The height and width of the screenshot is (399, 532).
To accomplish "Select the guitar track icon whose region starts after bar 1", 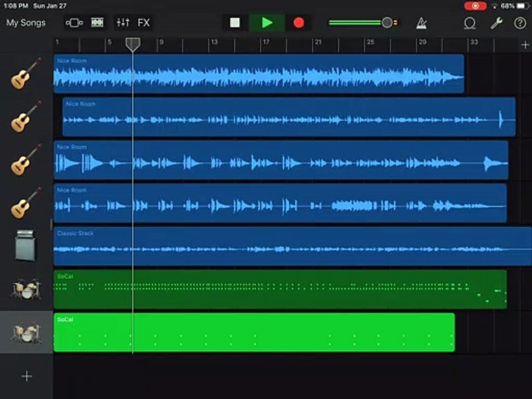I will [26, 117].
